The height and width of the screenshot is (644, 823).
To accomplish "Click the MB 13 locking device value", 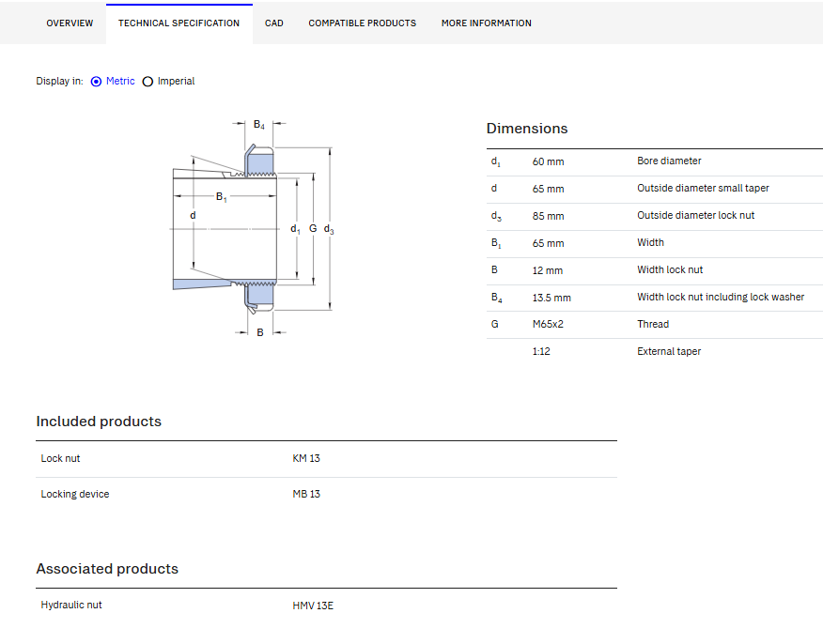I will pos(306,494).
